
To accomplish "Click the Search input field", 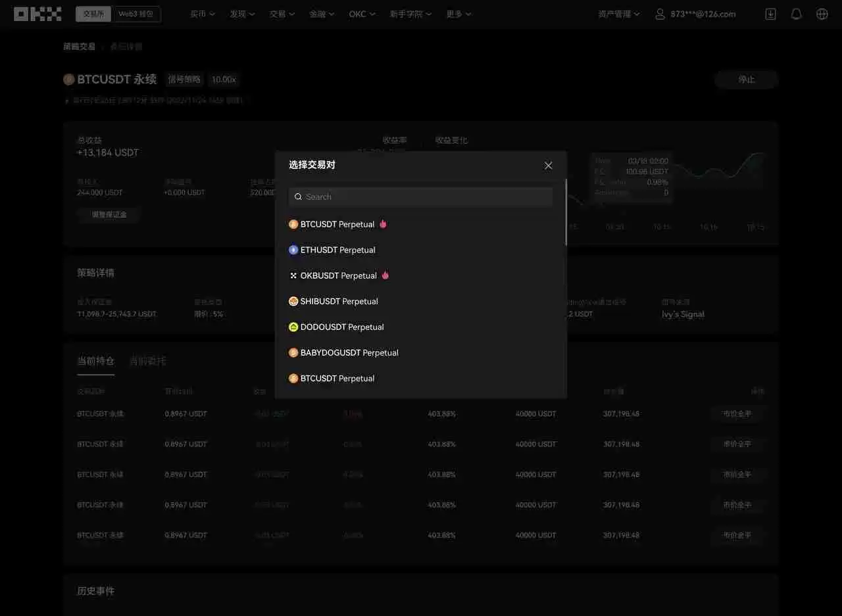I will click(420, 197).
